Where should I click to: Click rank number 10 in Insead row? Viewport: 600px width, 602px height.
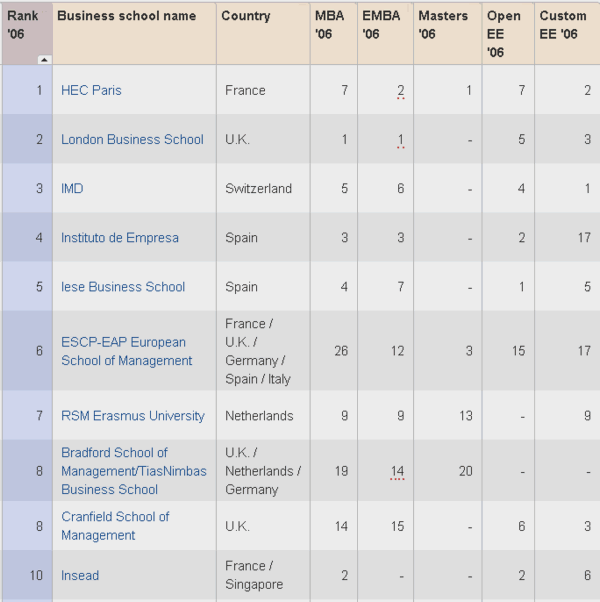coord(36,575)
